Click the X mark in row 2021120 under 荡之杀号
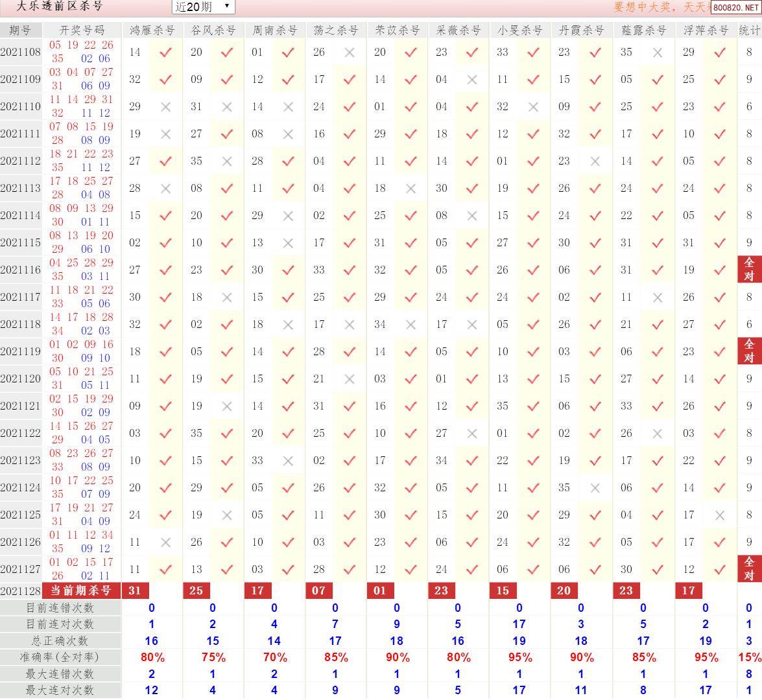762x700 pixels. point(350,379)
